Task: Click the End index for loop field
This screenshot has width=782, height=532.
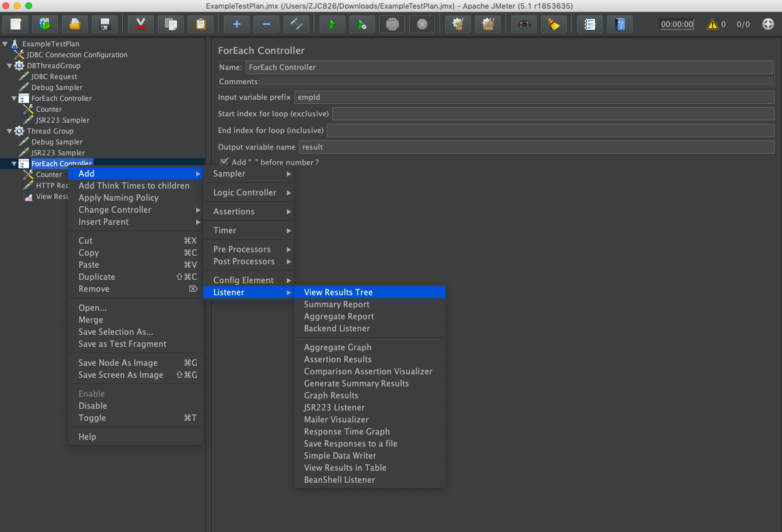Action: 551,130
